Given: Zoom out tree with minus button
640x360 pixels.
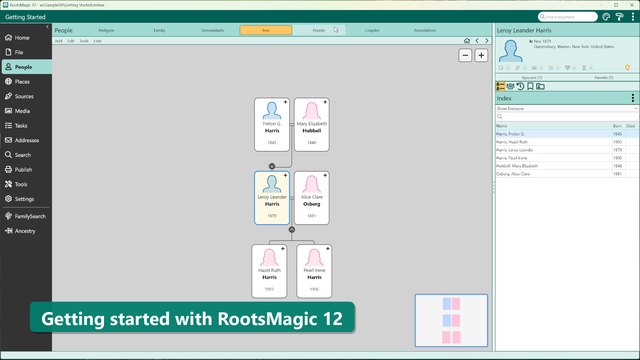Looking at the screenshot, I should click(465, 56).
